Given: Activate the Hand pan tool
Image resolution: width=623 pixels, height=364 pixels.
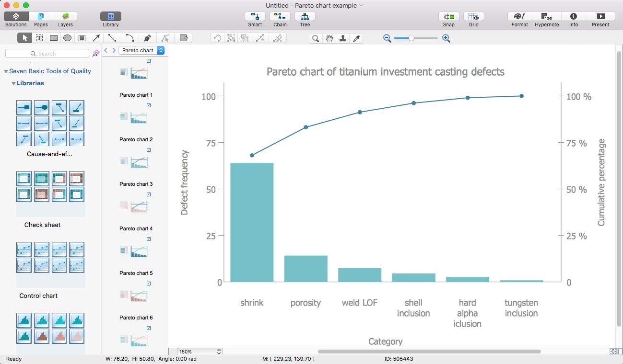Looking at the screenshot, I should click(329, 38).
